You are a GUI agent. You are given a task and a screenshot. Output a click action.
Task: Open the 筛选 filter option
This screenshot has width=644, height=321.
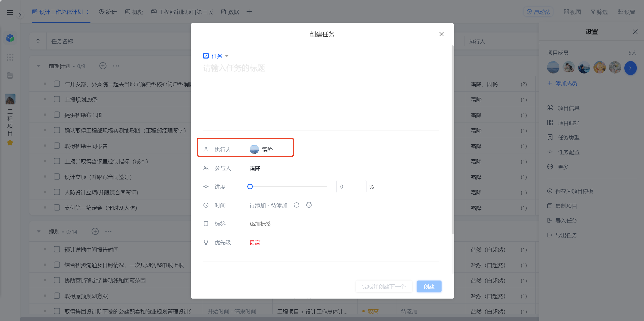click(x=599, y=12)
